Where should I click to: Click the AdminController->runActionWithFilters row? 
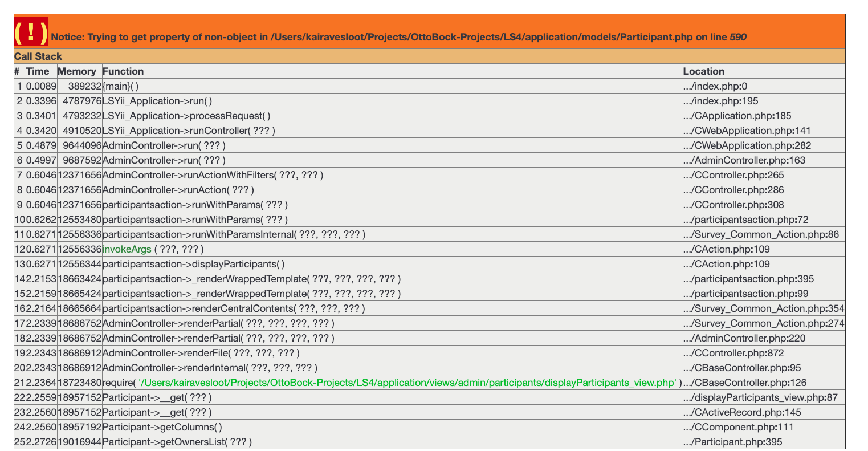point(213,175)
